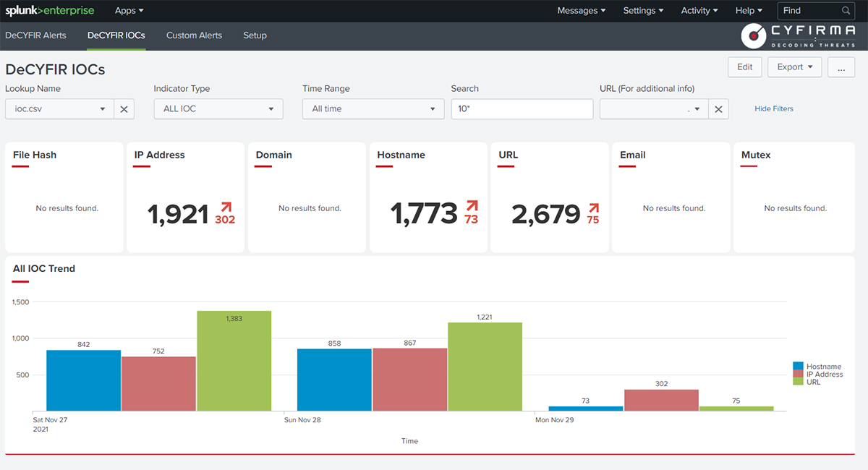Screen dimensions: 868x470
Task: Open the Apps dropdown menu
Action: tap(129, 11)
